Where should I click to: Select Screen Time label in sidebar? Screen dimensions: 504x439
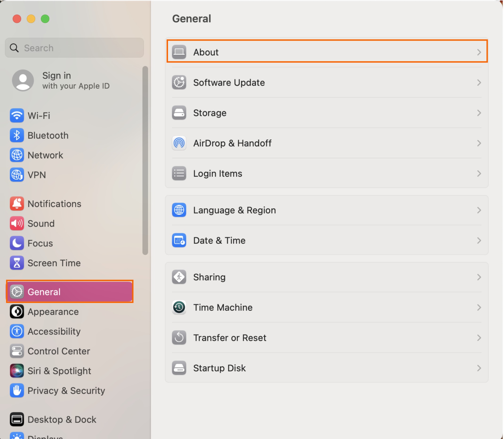[x=54, y=263]
